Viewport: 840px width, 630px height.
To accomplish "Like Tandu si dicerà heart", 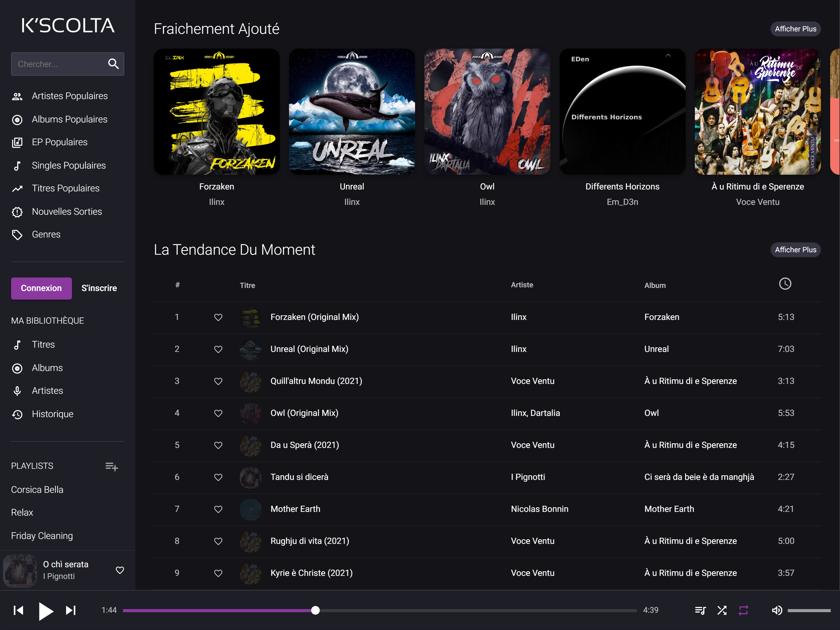I will click(x=218, y=477).
